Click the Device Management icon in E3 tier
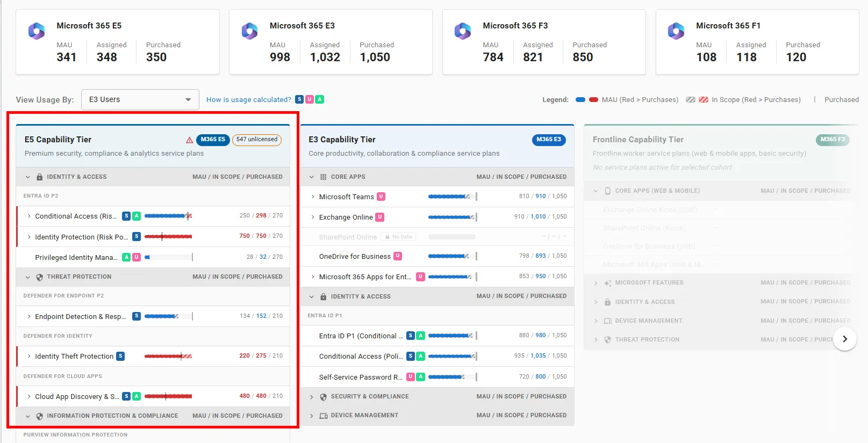 tap(324, 416)
